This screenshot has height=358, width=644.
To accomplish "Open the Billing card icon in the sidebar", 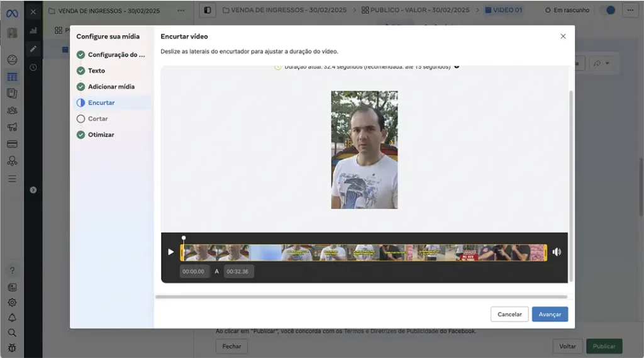I will coord(12,144).
